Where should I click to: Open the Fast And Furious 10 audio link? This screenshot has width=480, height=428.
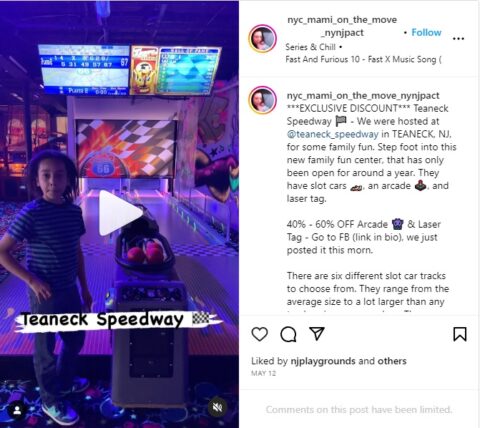[363, 60]
